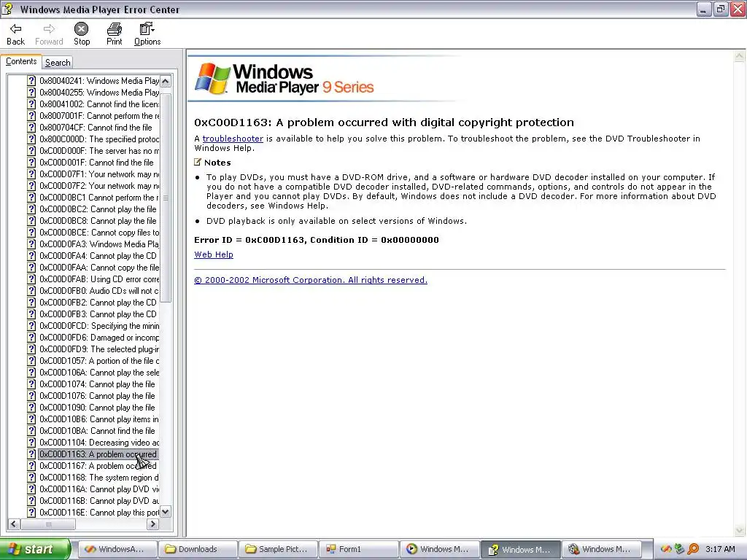
Task: Click help icon beside 0x80040255 topic
Action: click(31, 93)
